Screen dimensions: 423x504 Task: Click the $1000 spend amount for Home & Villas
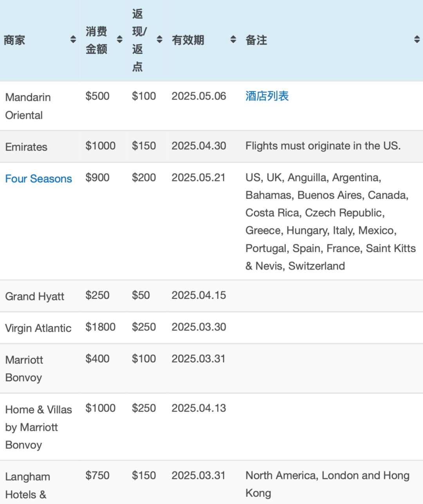coord(101,408)
